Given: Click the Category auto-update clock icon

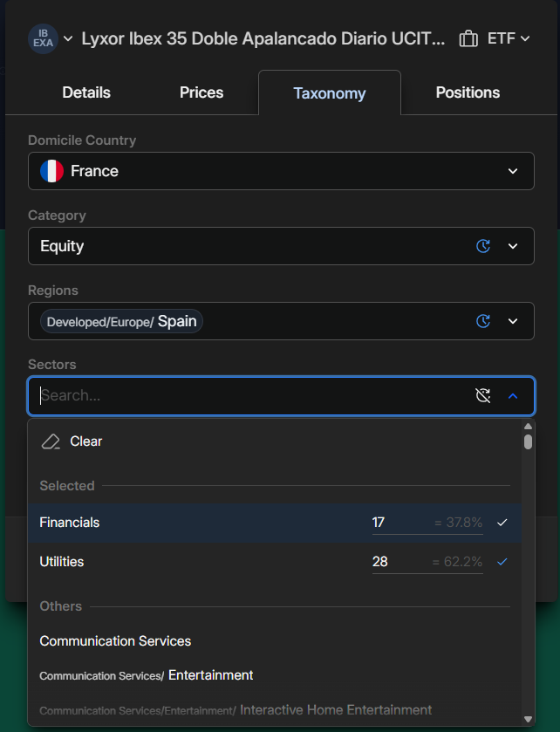Looking at the screenshot, I should tap(483, 247).
